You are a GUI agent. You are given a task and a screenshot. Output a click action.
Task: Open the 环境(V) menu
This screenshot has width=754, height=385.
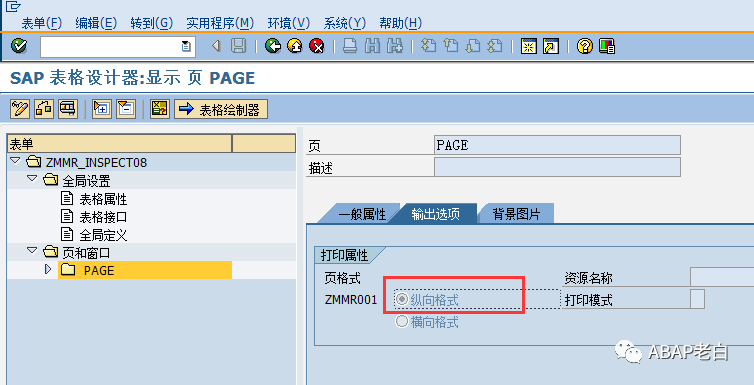tap(289, 23)
